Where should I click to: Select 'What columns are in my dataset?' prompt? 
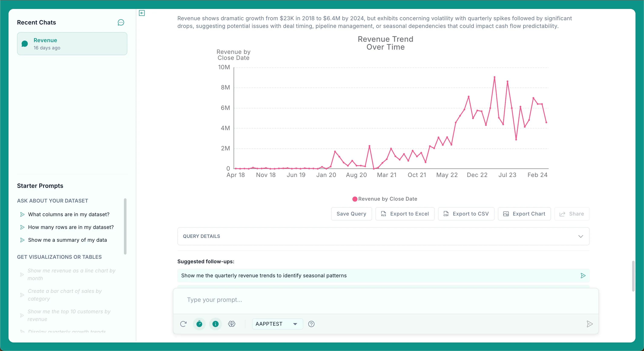[x=69, y=214]
